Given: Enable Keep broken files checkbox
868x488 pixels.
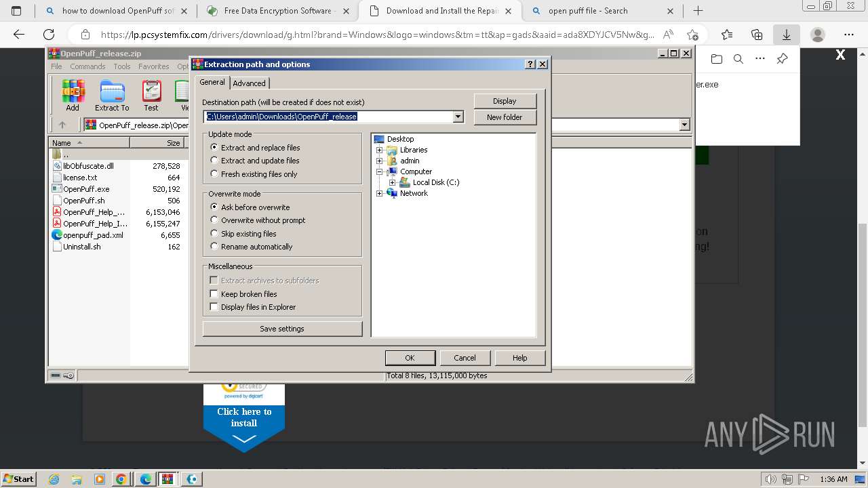Looking at the screenshot, I should [x=214, y=294].
